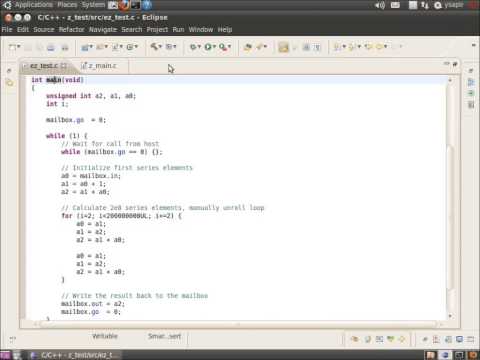Click the Debug bug icon
This screenshot has height=360, width=480.
click(x=193, y=47)
